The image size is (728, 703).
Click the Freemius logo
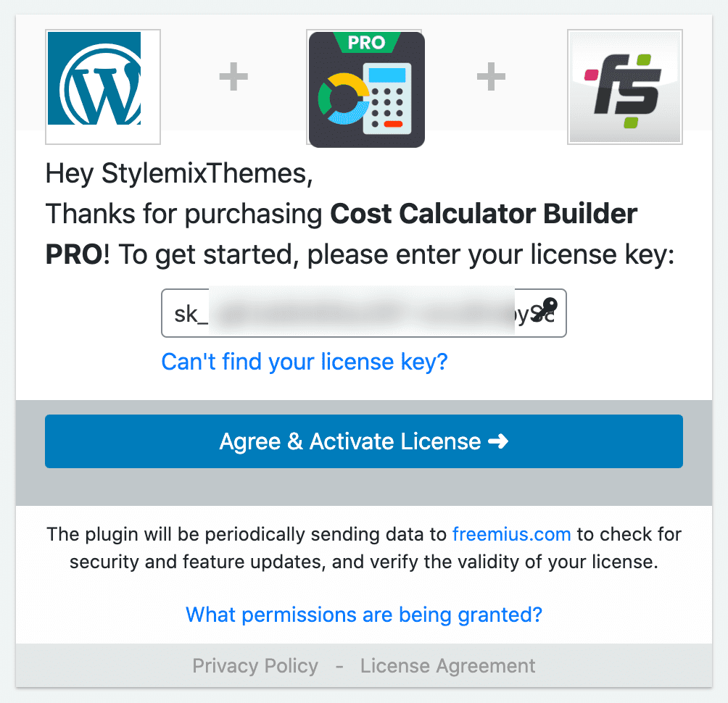[624, 87]
